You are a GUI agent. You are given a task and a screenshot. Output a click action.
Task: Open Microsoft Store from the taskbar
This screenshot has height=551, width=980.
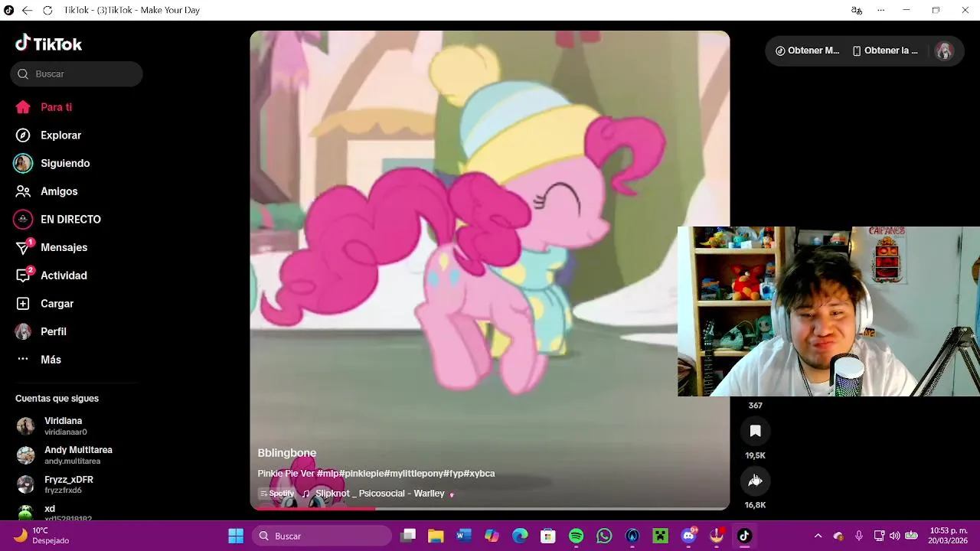click(x=548, y=536)
